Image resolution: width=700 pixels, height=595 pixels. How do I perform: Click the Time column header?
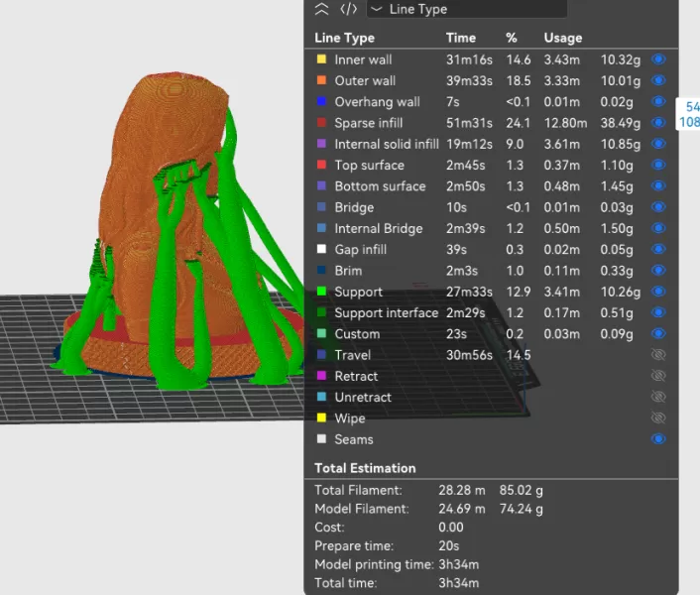point(461,38)
